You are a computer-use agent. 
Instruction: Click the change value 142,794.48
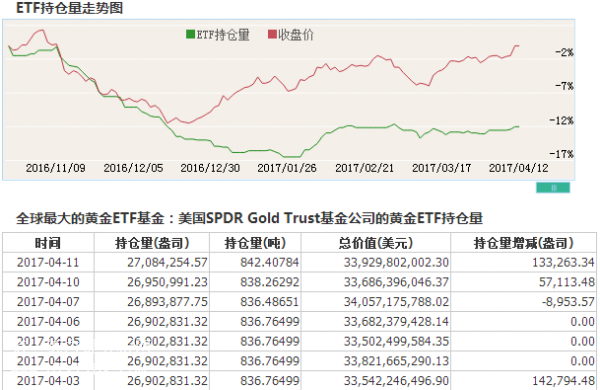pyautogui.click(x=563, y=381)
